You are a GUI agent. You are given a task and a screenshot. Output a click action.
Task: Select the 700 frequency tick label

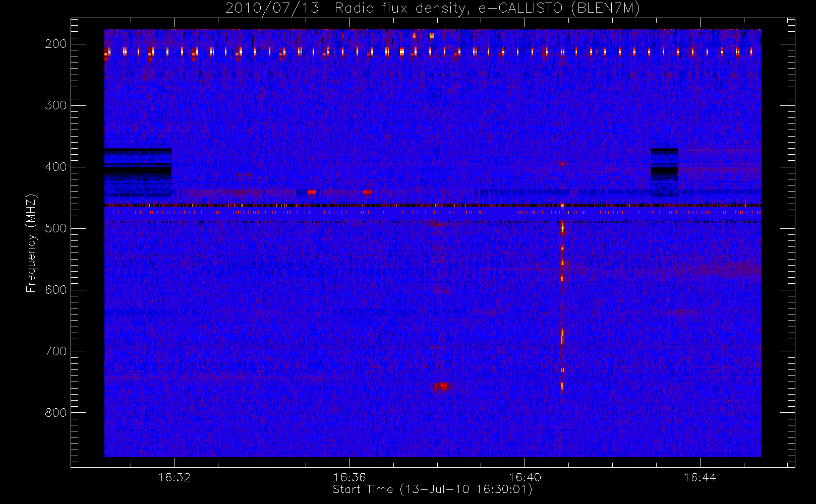(56, 351)
